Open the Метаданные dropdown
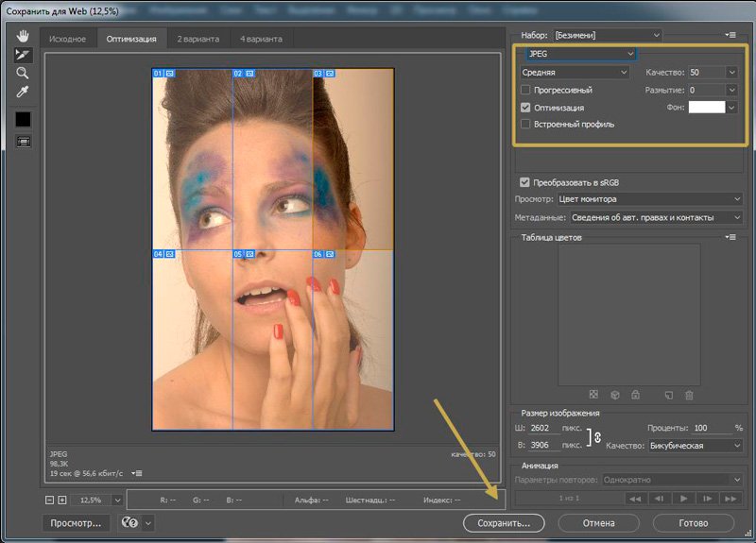Screen dimensions: 756x543 656,217
